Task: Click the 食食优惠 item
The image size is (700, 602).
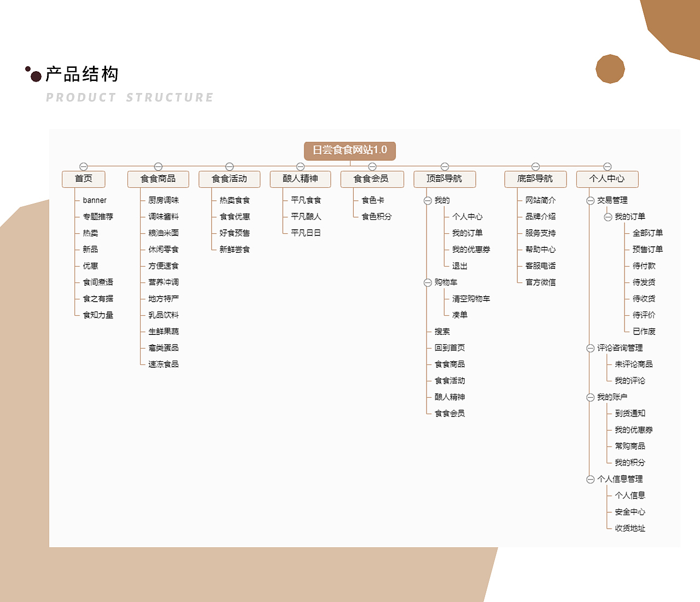Action: (x=235, y=217)
